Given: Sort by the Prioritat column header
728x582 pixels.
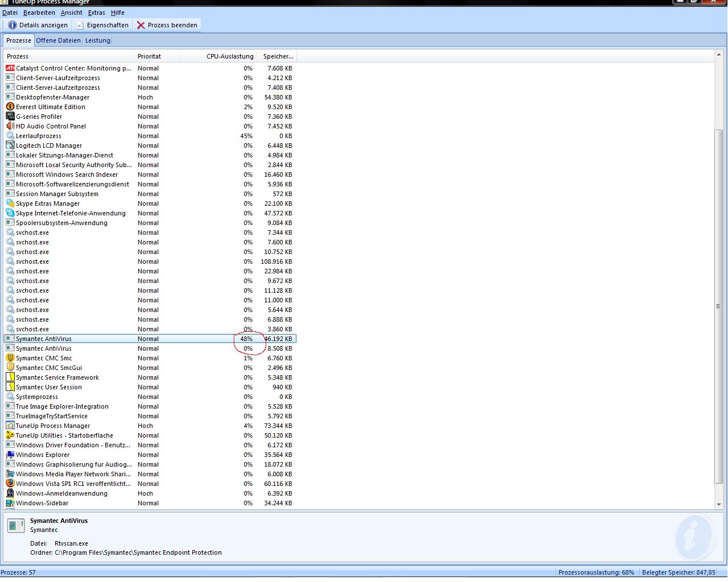Looking at the screenshot, I should click(157, 56).
